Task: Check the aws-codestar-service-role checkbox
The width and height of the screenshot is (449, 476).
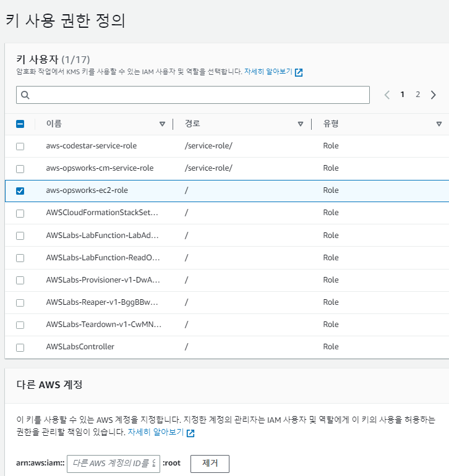Action: pyautogui.click(x=20, y=147)
